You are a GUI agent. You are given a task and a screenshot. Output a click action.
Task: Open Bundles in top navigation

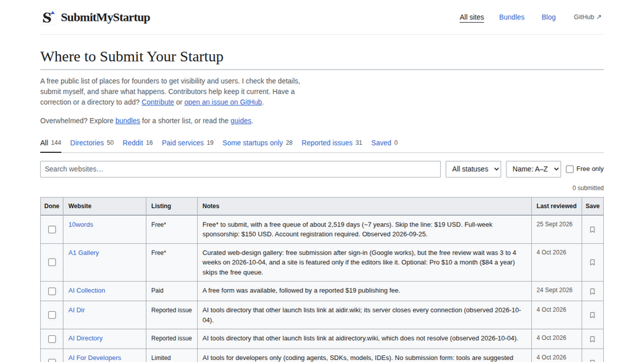511,17
